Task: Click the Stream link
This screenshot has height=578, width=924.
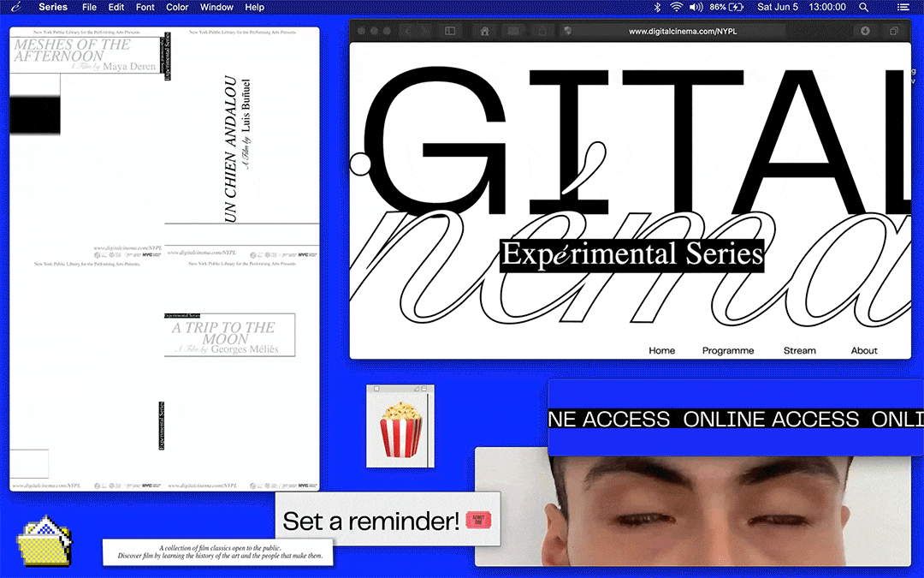Action: click(x=800, y=350)
